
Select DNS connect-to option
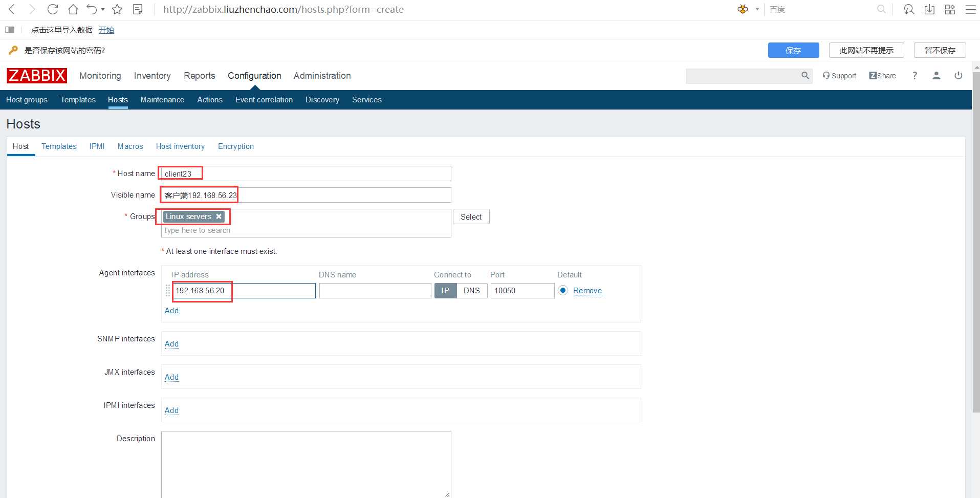(472, 291)
